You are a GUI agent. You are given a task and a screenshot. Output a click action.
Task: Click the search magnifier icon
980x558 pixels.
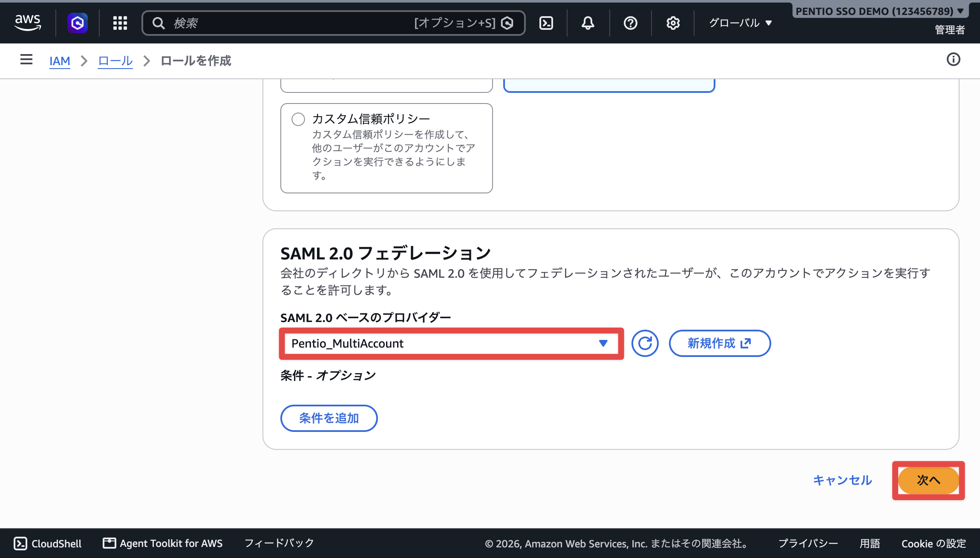159,23
